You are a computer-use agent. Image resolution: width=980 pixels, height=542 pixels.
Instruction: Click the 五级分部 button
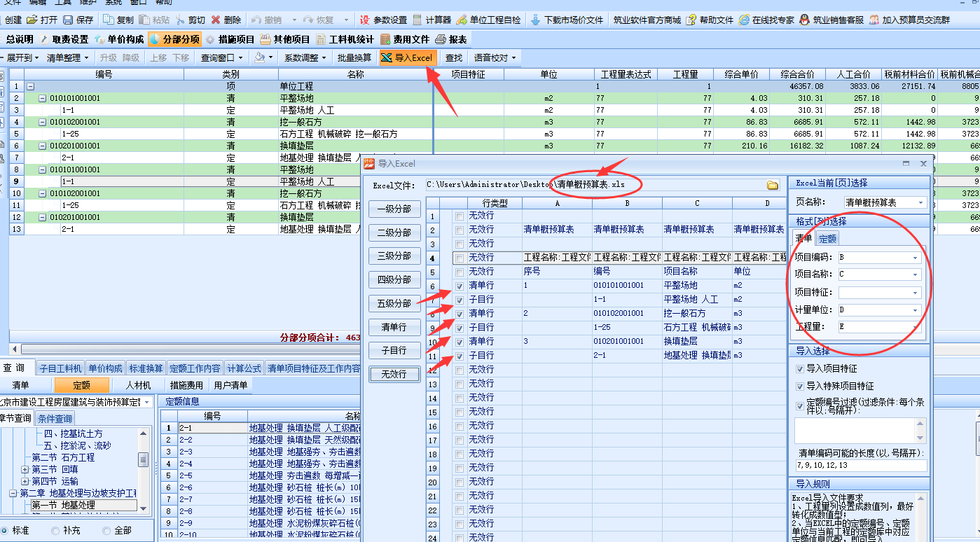395,303
